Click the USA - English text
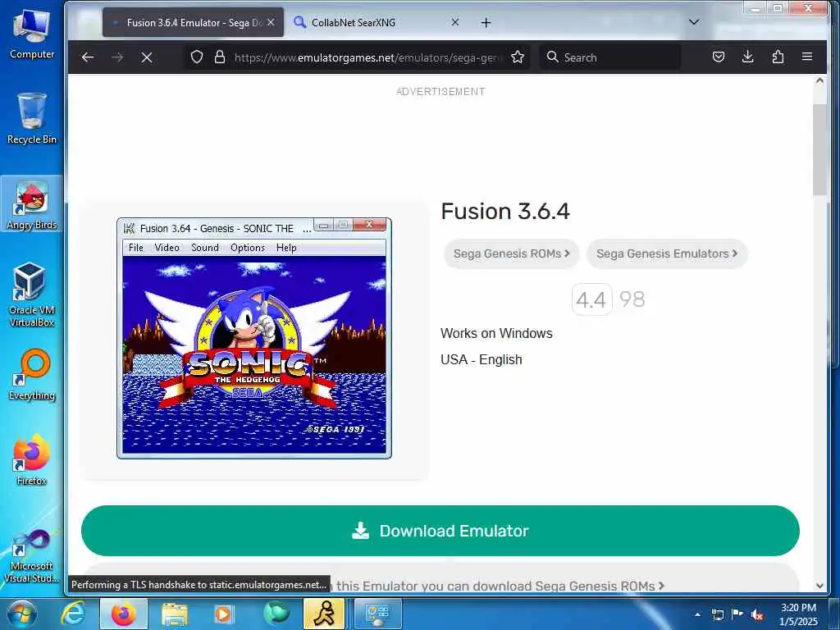The image size is (840, 630). [x=481, y=359]
